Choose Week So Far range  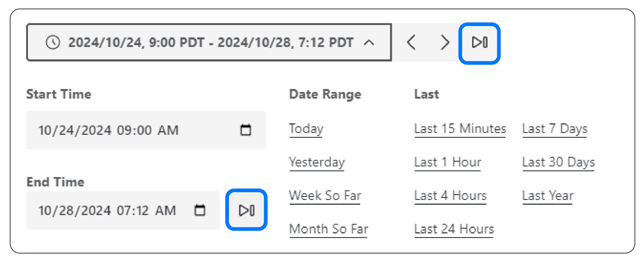tap(325, 196)
